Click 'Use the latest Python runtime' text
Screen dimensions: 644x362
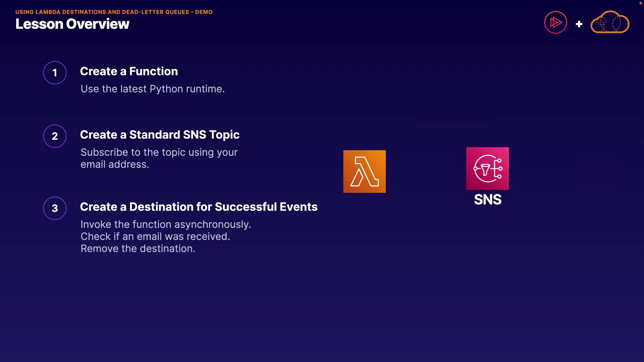point(152,89)
